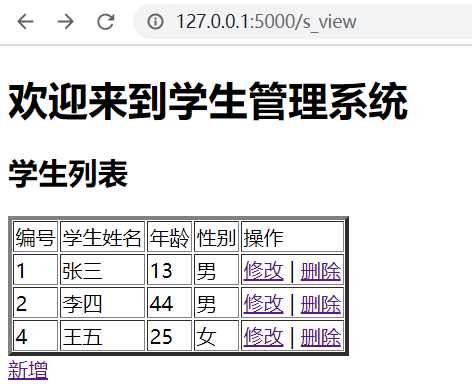Reload the page with the refresh icon

click(106, 22)
